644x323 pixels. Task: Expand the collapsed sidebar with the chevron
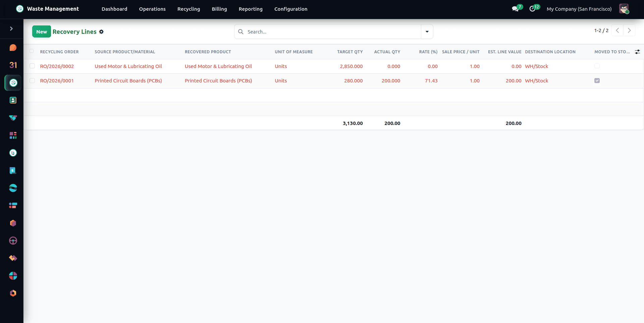click(x=11, y=29)
